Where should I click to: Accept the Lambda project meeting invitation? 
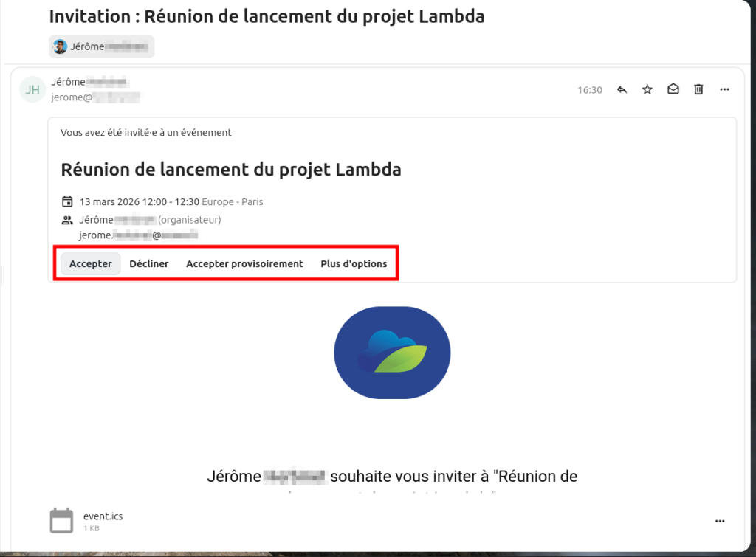(90, 263)
